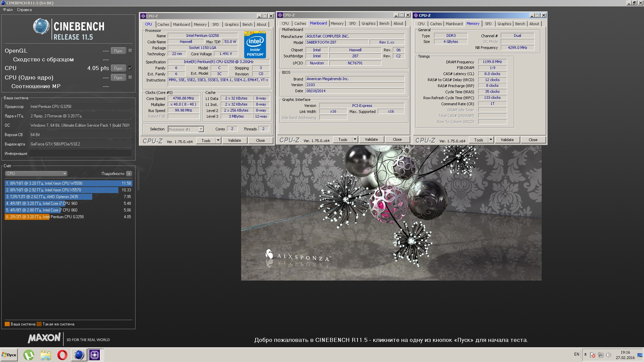
Task: Click the Multiplier value x 48.0
Action: coord(183,105)
